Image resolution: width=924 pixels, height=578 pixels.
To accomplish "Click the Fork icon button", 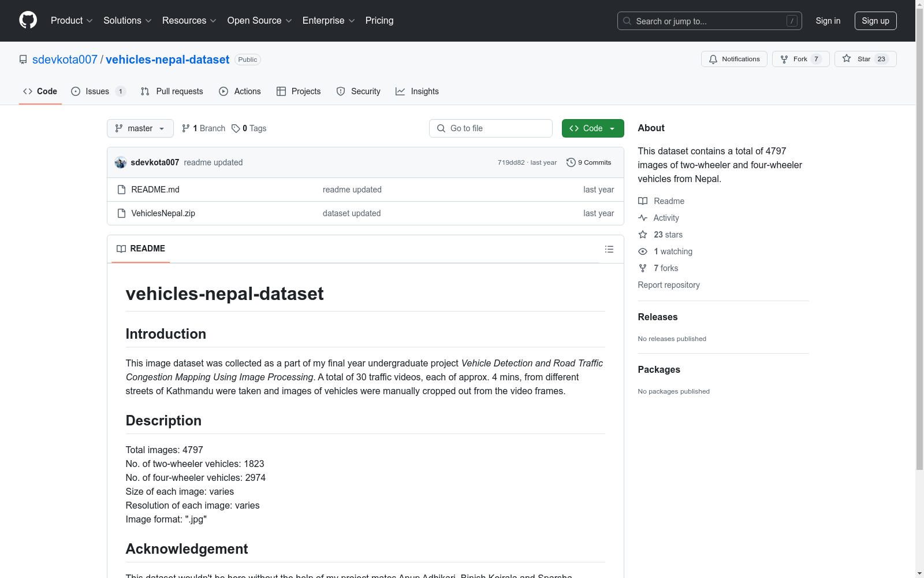I will (784, 59).
